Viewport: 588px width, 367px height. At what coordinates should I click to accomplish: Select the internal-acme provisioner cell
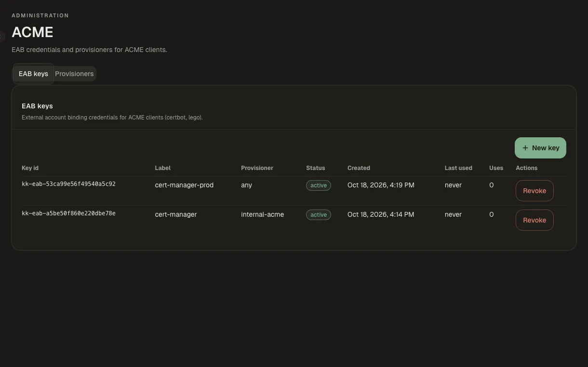(x=262, y=214)
